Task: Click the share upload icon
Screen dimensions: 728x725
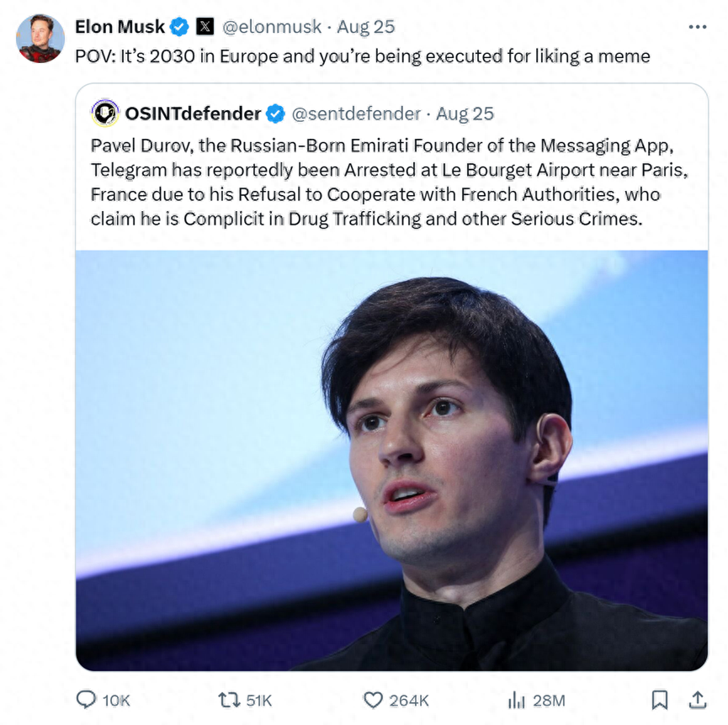Action: click(697, 700)
